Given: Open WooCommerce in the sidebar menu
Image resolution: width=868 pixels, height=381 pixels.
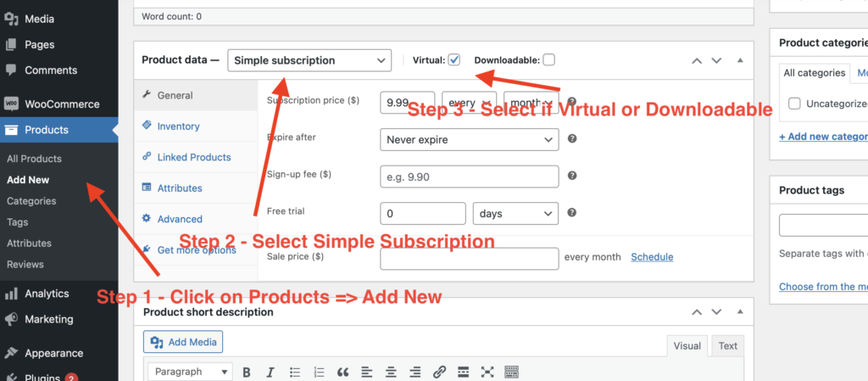Looking at the screenshot, I should point(61,104).
